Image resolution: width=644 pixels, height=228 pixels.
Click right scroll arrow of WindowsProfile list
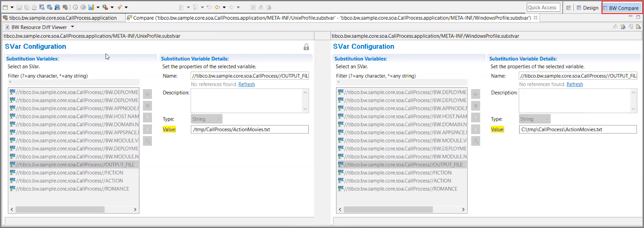point(463,210)
